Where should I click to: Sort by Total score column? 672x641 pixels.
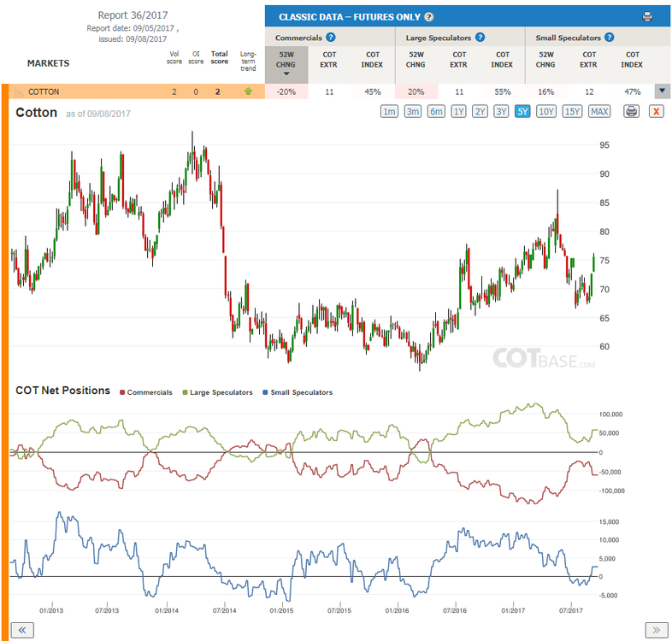219,57
